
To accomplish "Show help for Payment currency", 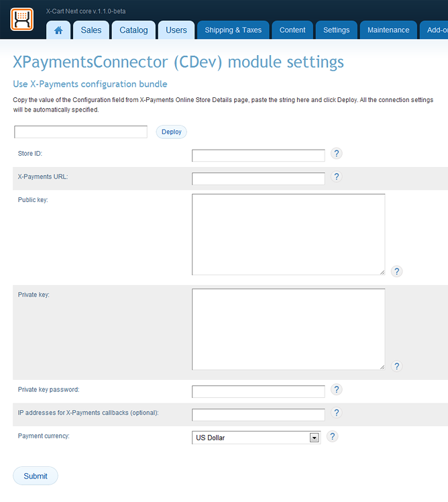I will 332,436.
